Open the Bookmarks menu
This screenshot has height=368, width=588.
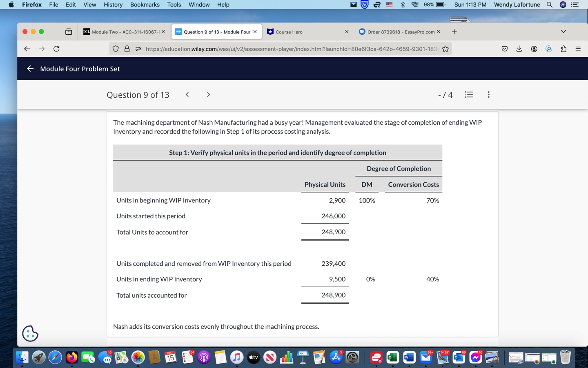point(145,4)
